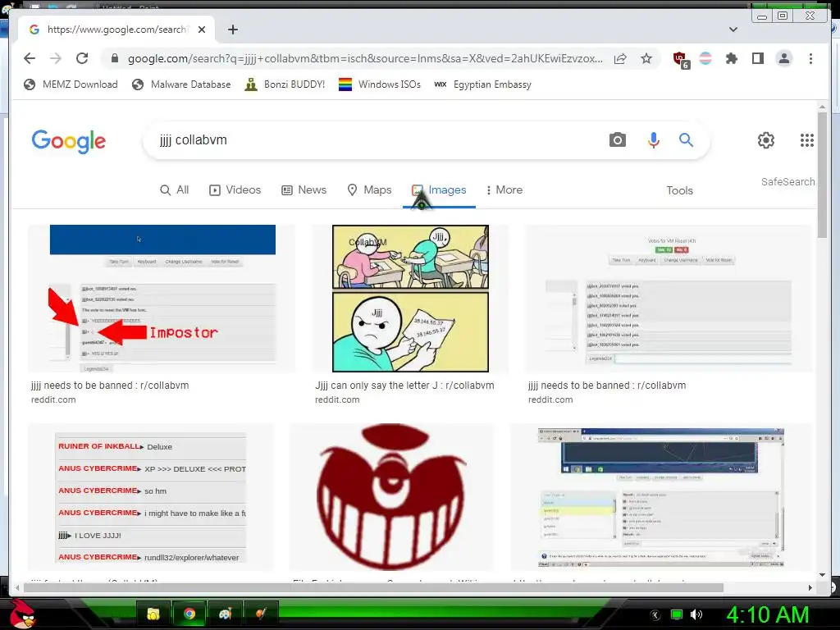Screen dimensions: 840x630
Task: Toggle the Chrome side panel
Action: coord(757,58)
